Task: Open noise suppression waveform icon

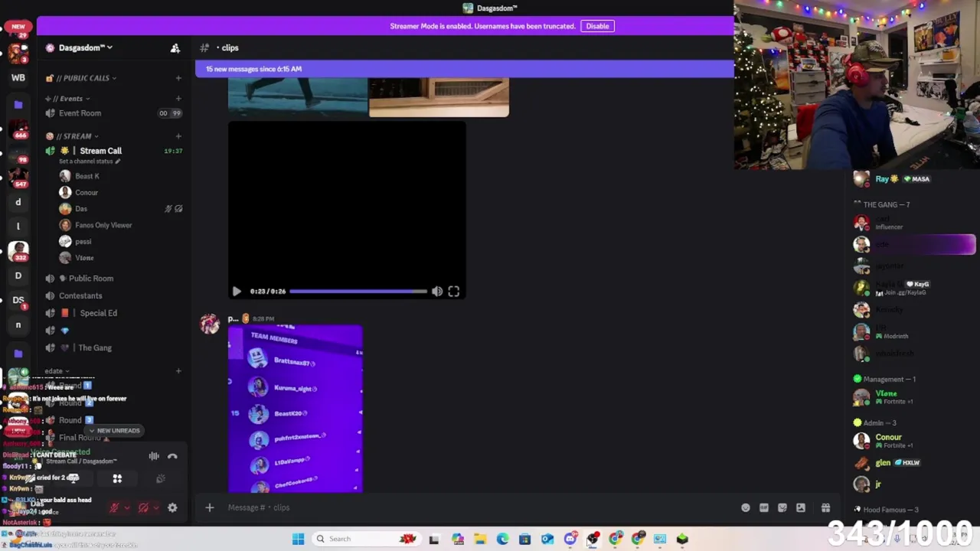Action: click(154, 456)
